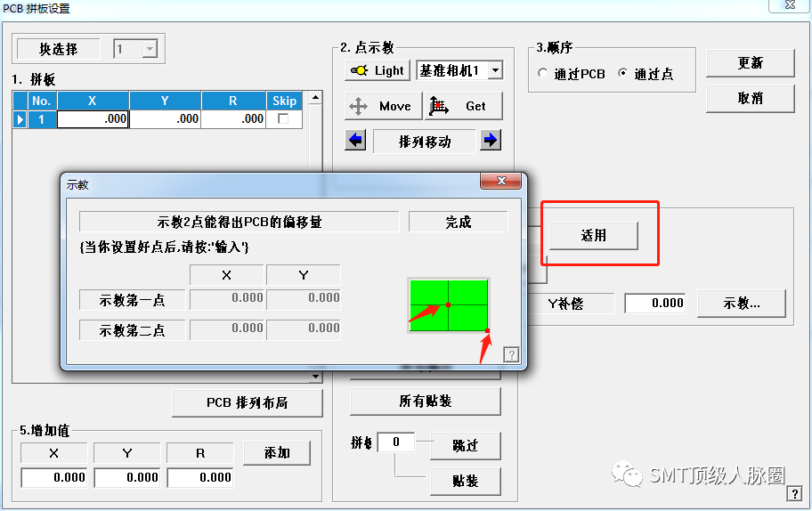Click the 完成 button in teach dialog
812x511 pixels.
458,222
